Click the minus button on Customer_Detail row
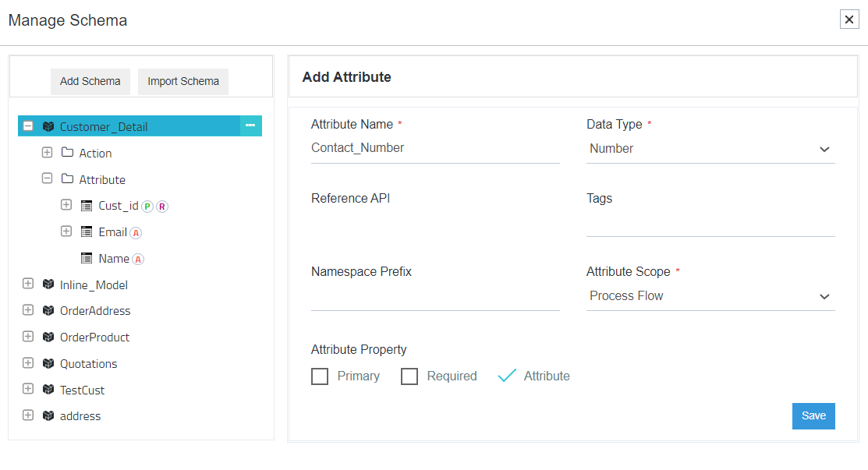The height and width of the screenshot is (470, 868). (250, 125)
